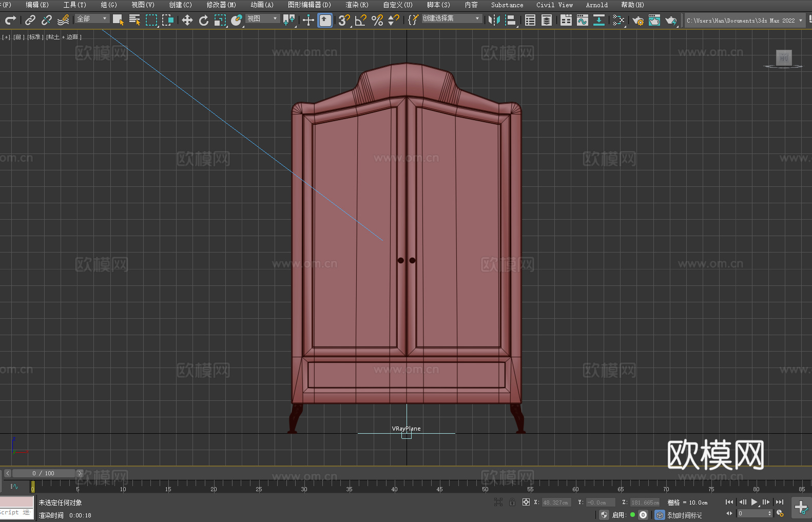
Task: Click the ViewCube front face
Action: (x=784, y=57)
